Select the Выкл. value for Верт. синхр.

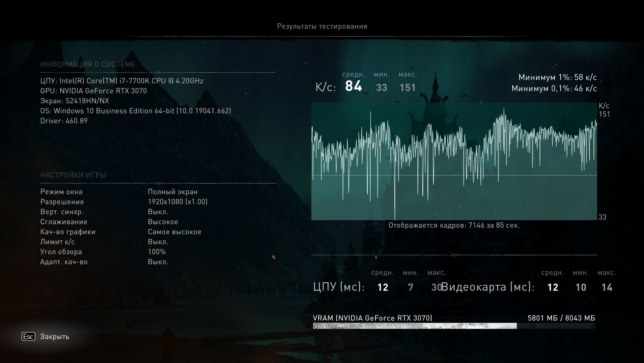coord(158,212)
